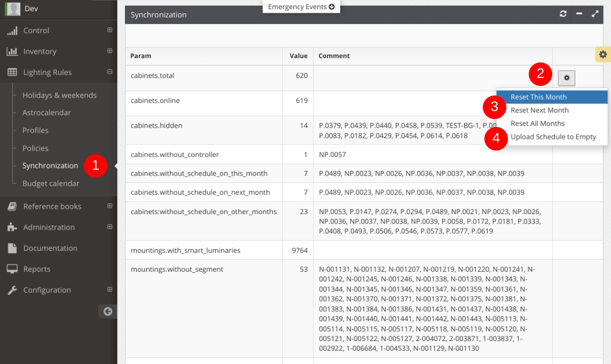Viewport: 611px width, 364px height.
Task: Click the Documentation file icon
Action: (x=12, y=248)
